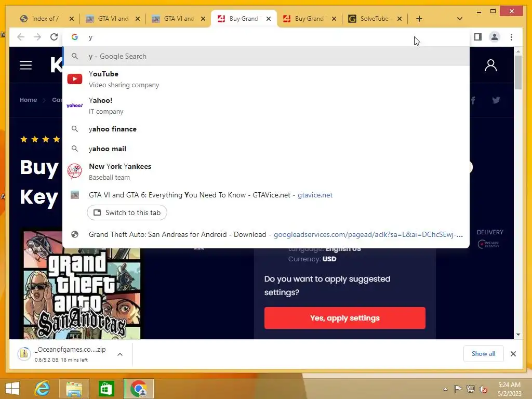Screen dimensions: 532x399
Task: Open a new tab with plus button
Action: 419,19
